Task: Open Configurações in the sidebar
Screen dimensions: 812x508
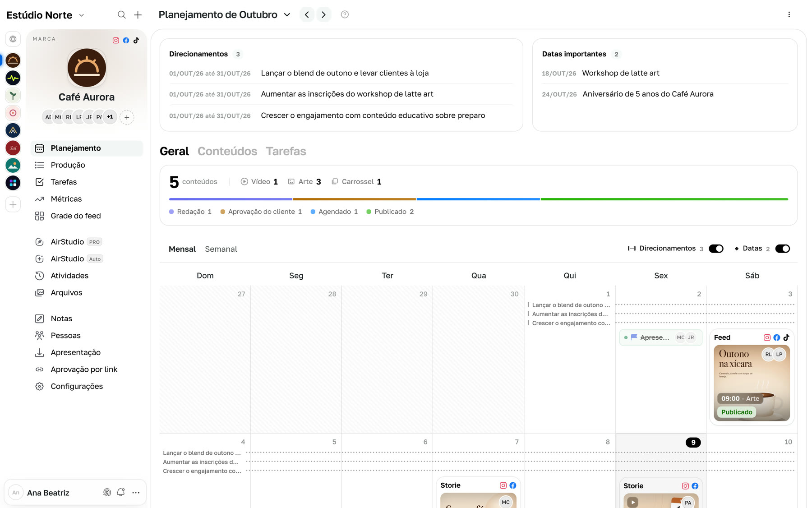Action: pos(87,387)
